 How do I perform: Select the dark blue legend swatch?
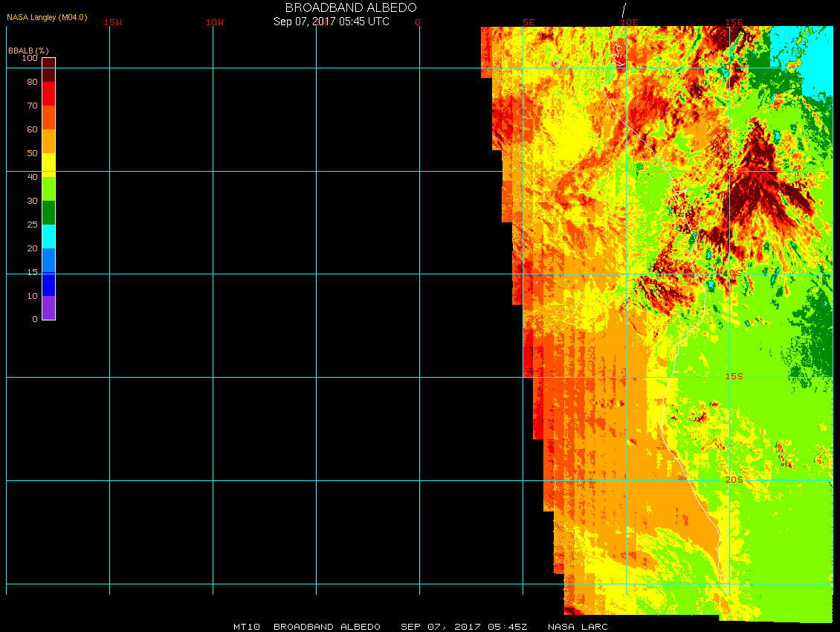[48, 284]
